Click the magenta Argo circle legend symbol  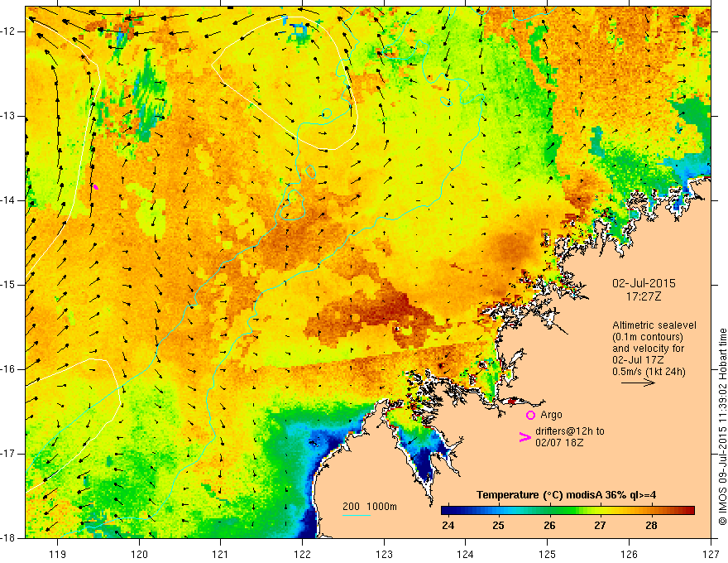(x=530, y=415)
